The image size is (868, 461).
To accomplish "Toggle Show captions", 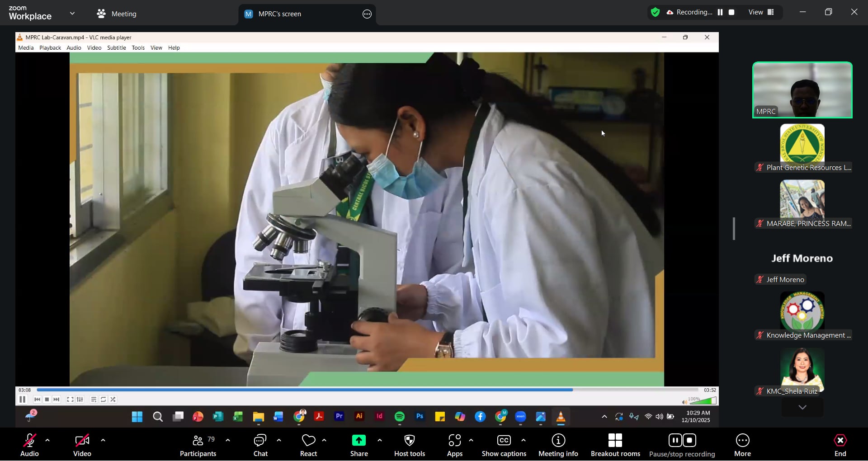I will pyautogui.click(x=504, y=446).
